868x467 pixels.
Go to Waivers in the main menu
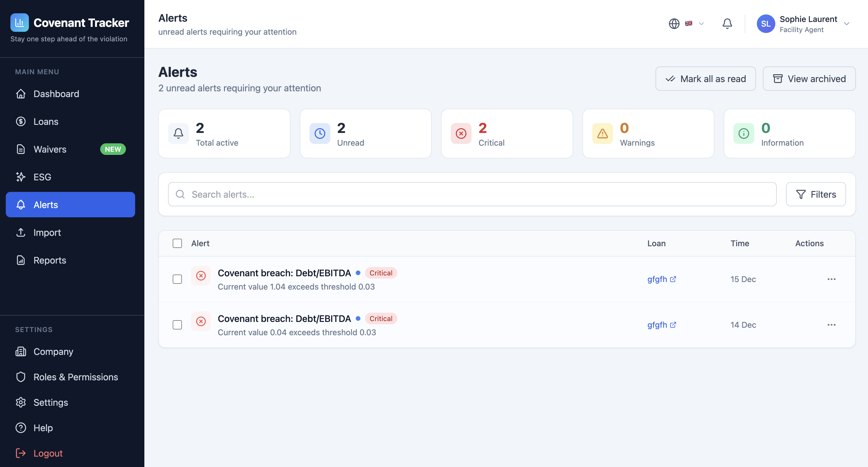click(50, 149)
